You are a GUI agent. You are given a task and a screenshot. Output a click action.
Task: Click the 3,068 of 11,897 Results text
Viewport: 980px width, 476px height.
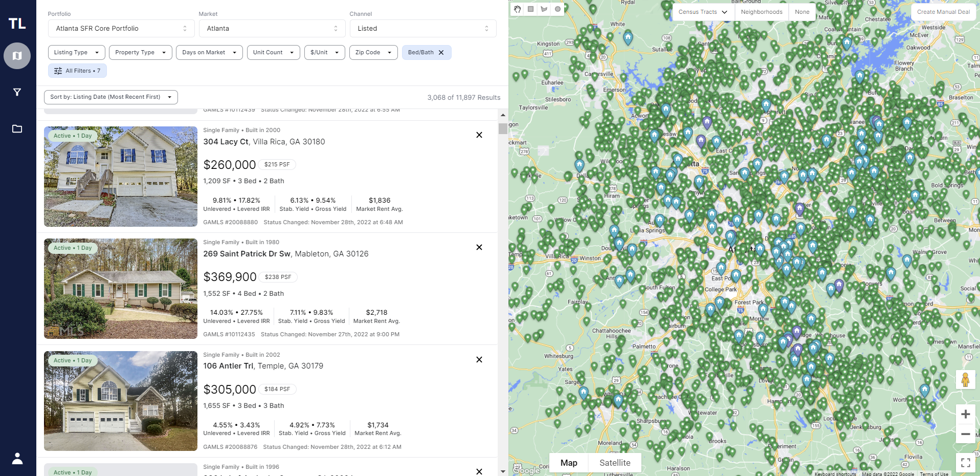(464, 98)
